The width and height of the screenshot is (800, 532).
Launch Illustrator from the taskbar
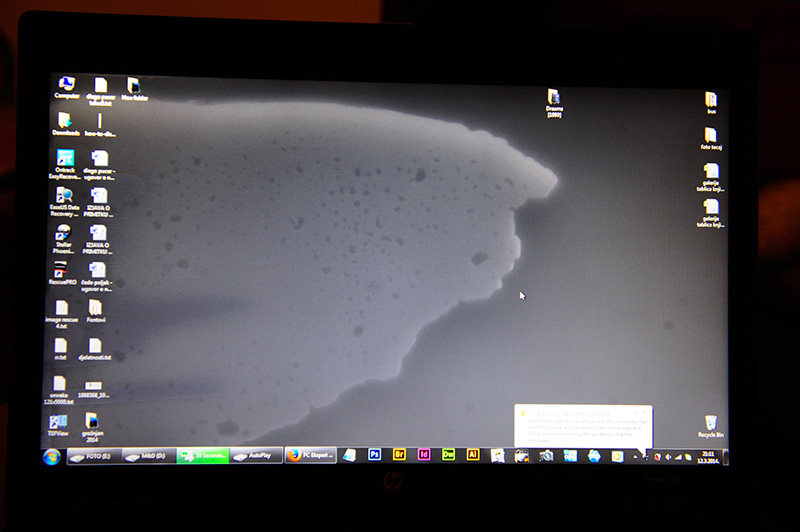(473, 454)
